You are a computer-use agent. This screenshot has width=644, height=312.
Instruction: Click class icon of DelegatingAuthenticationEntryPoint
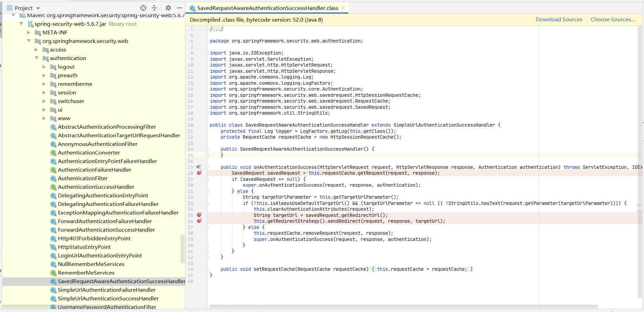pyautogui.click(x=53, y=196)
